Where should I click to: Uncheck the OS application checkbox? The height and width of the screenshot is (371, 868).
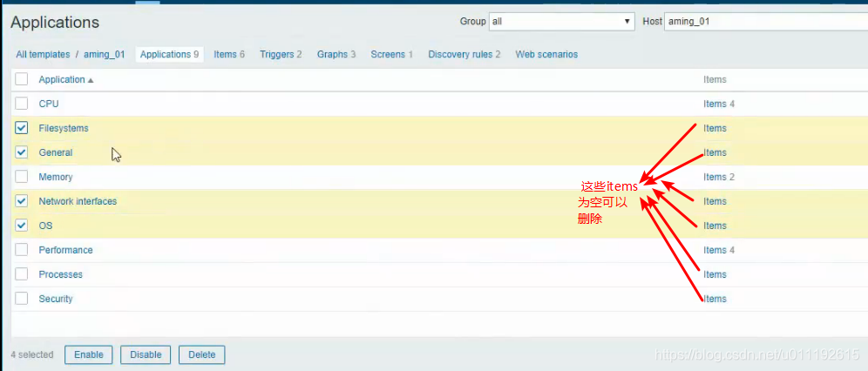click(x=22, y=225)
